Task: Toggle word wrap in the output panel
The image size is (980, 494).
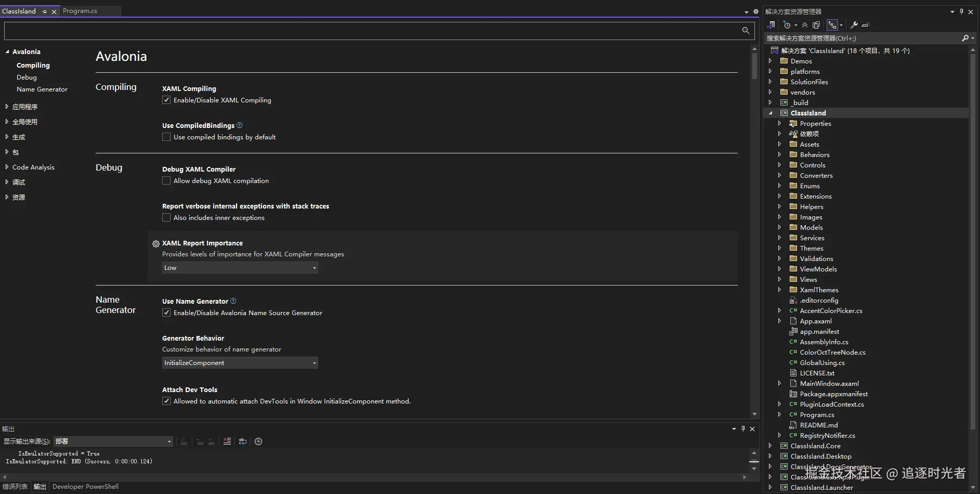Action: [x=243, y=441]
